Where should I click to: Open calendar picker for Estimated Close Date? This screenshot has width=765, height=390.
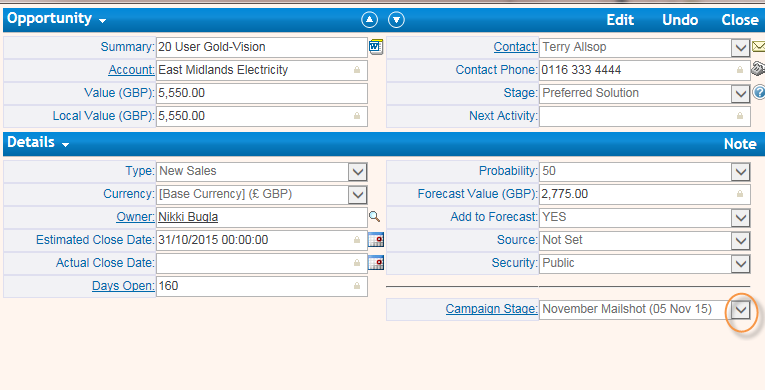pyautogui.click(x=376, y=240)
